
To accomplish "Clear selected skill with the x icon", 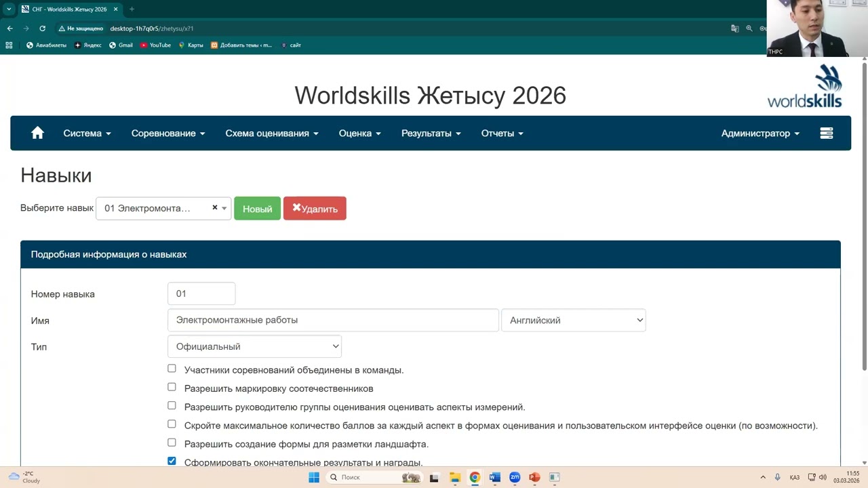I will point(214,207).
